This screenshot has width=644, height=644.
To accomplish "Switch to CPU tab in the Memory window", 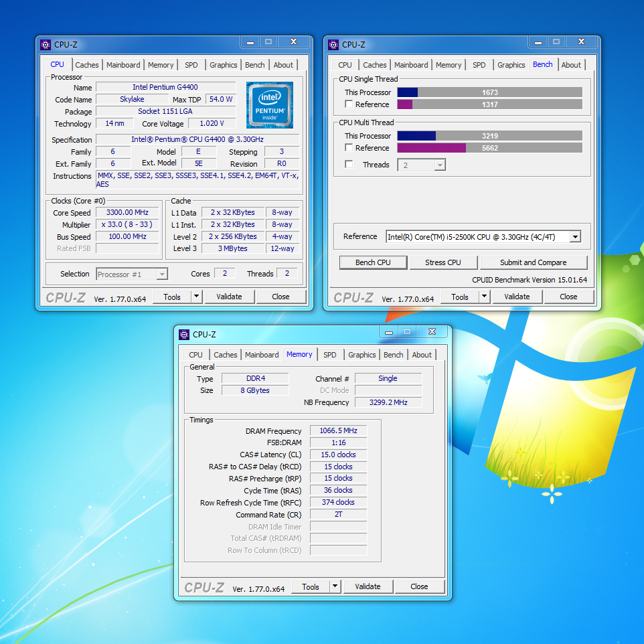I will point(195,355).
